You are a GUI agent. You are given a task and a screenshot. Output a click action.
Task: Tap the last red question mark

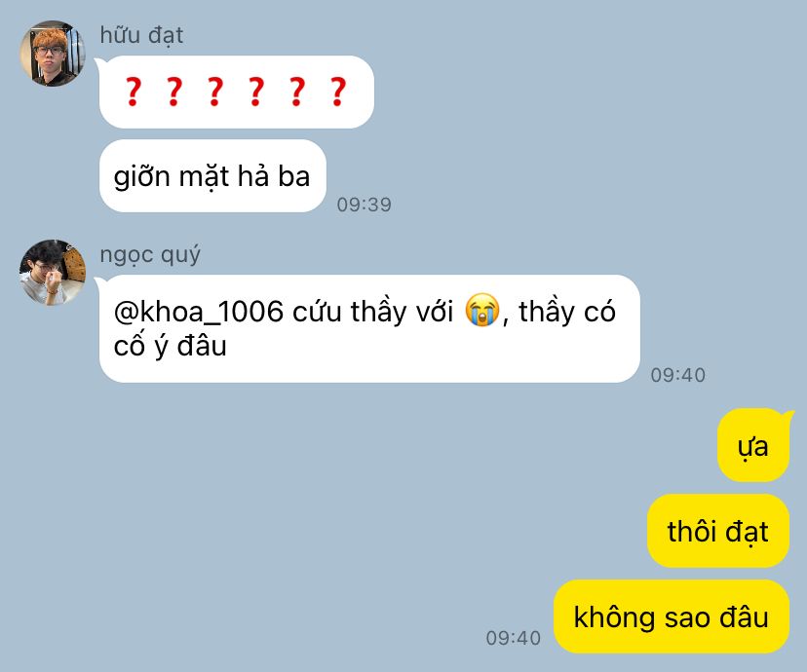click(x=337, y=92)
